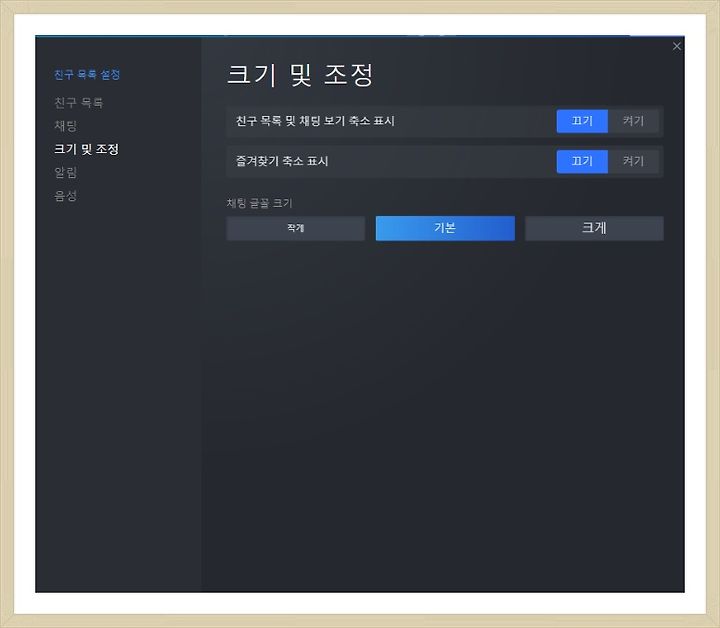Image resolution: width=720 pixels, height=628 pixels.
Task: Click the 친구 목록 설정 sidebar heading
Action: click(87, 74)
